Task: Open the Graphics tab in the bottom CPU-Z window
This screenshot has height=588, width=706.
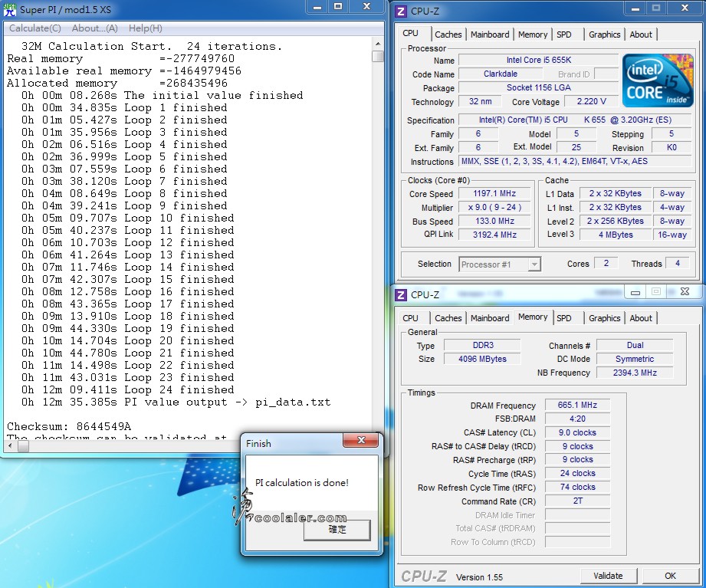Action: 604,318
